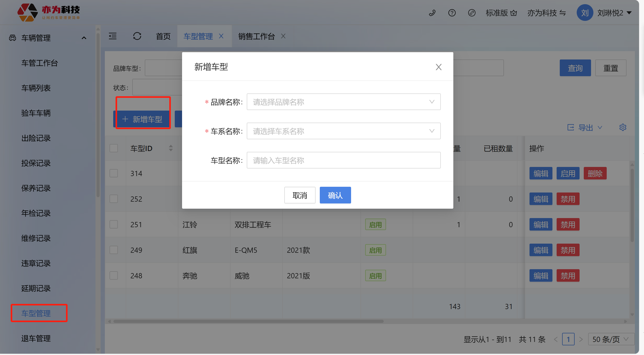Click the phone icon in header

432,13
